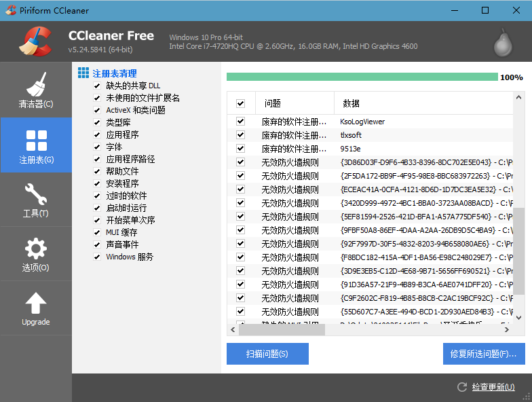Select the tlxsoft data cell
Image resolution: width=532 pixels, height=402 pixels.
pyautogui.click(x=351, y=135)
